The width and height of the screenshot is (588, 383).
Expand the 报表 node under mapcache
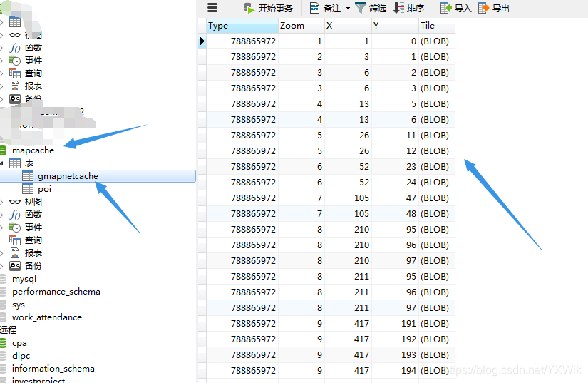coord(2,253)
